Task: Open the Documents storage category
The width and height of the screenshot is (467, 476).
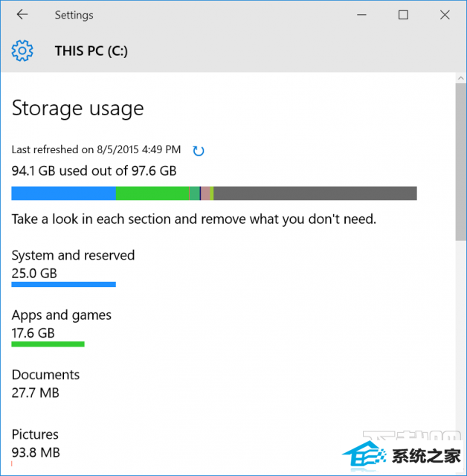Action: [x=45, y=384]
